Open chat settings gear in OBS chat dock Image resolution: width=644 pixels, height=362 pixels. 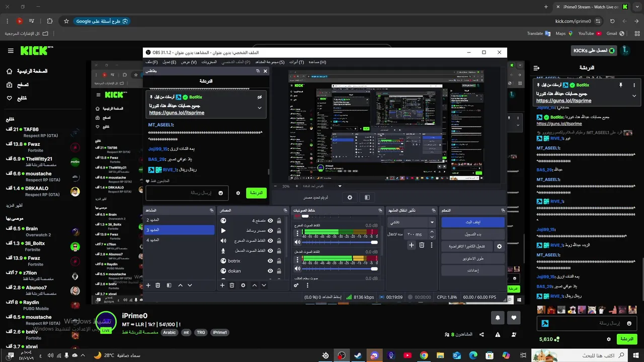click(x=238, y=193)
